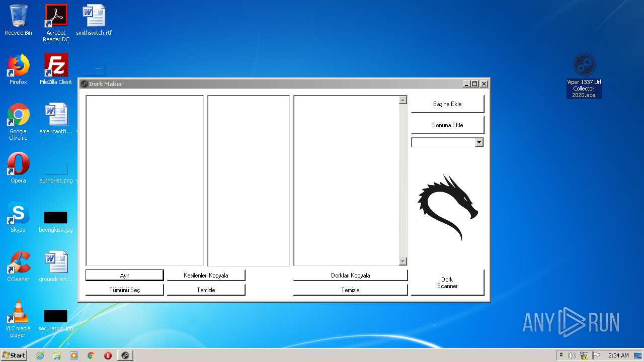Click the Action Center flag tray icon
Image resolution: width=644 pixels, height=362 pixels.
[596, 355]
